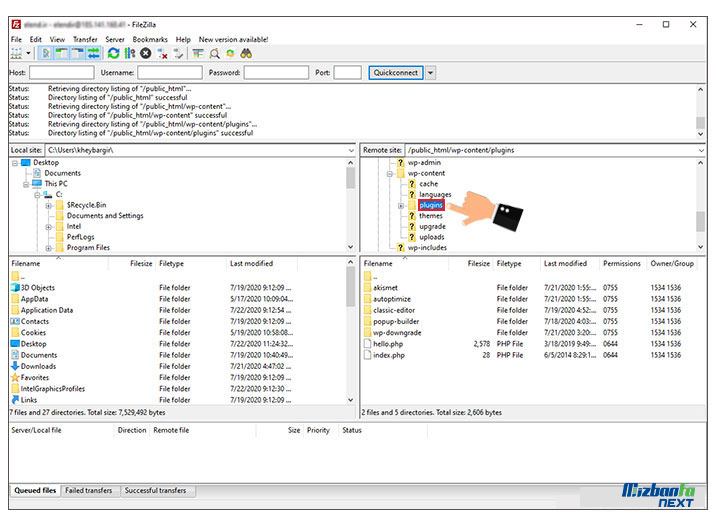Viewport: 716px width, 518px height.
Task: Open the directory listing filters icon
Action: (x=198, y=54)
